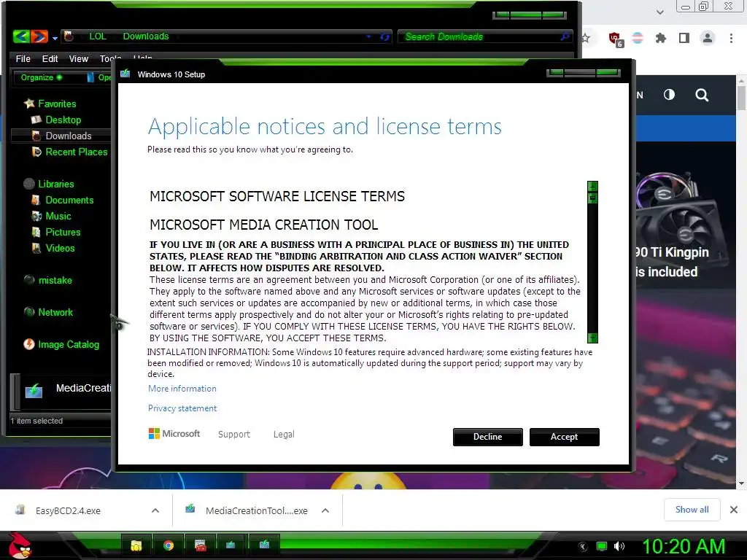
Task: Open the More information link
Action: point(182,389)
